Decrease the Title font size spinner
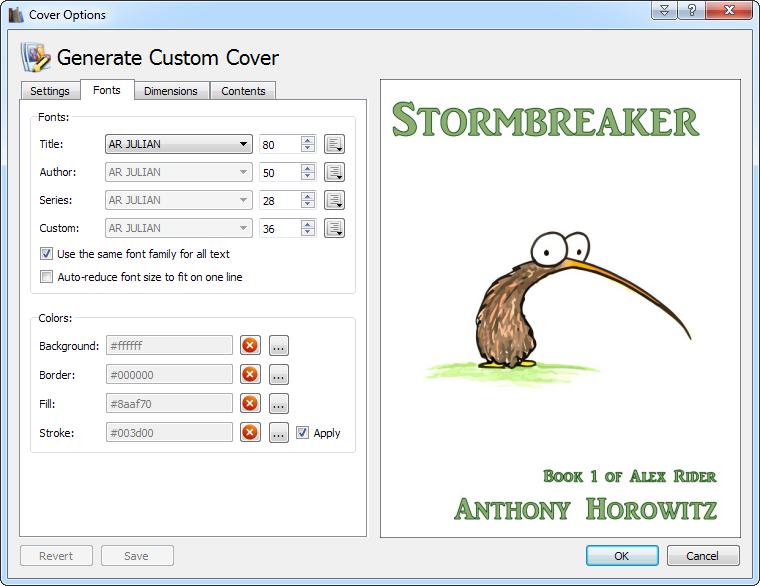The width and height of the screenshot is (760, 586). point(308,148)
